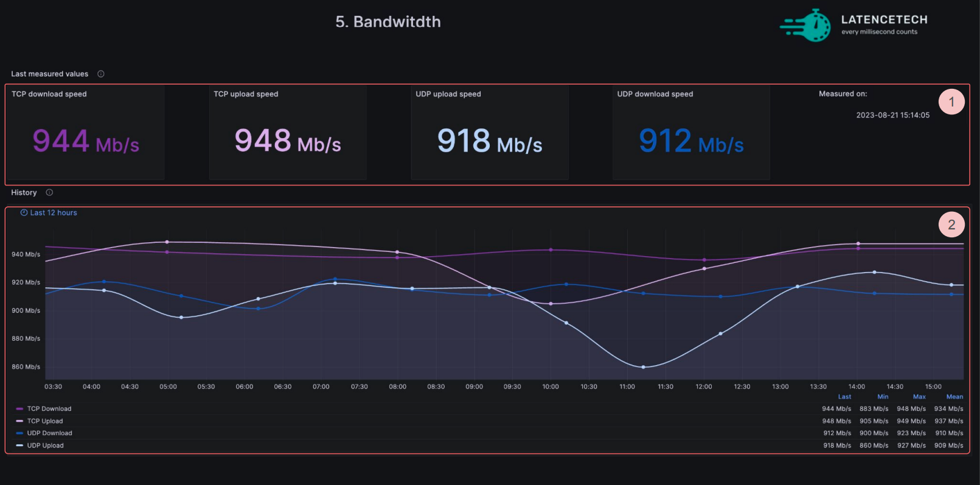
Task: Sort the legend by the Mean column header
Action: pyautogui.click(x=954, y=397)
